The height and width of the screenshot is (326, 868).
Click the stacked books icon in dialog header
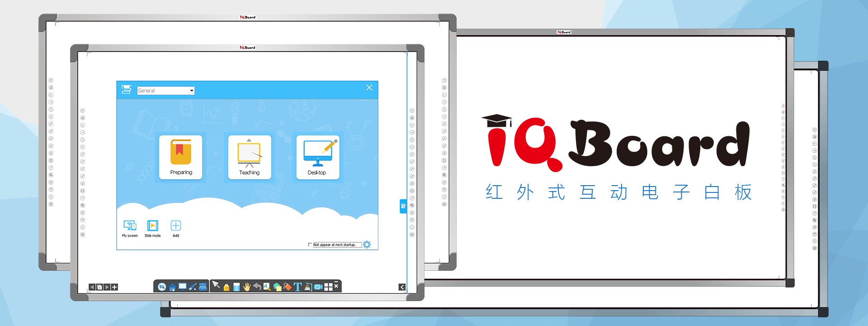pos(127,90)
